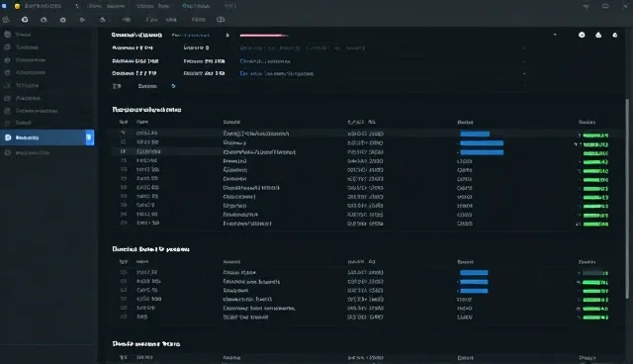633x364 pixels.
Task: Select the topmost sidebar item
Action: click(x=47, y=35)
